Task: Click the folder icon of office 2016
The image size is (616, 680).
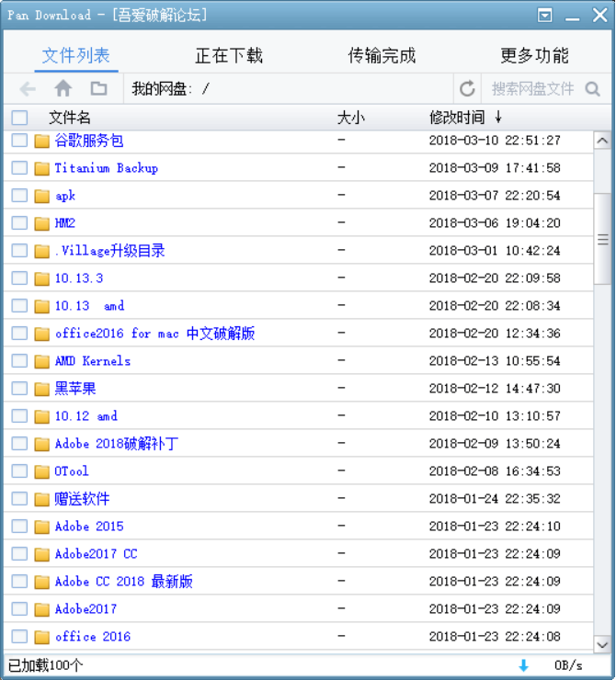Action: pos(41,637)
